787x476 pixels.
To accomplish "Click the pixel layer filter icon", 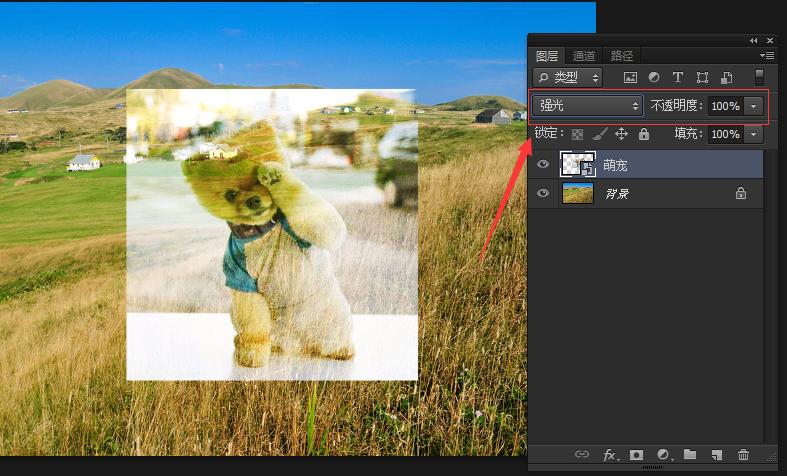I will (x=630, y=77).
